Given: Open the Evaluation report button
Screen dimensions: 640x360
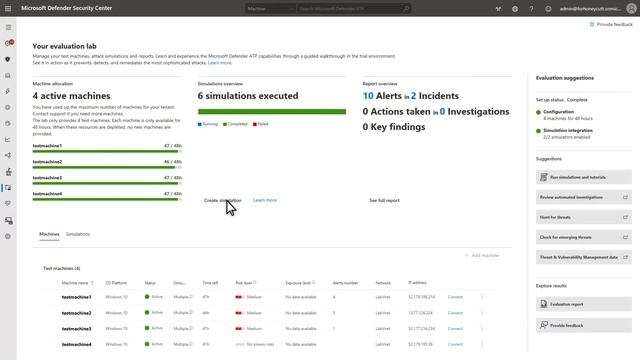Looking at the screenshot, I should 584,304.
